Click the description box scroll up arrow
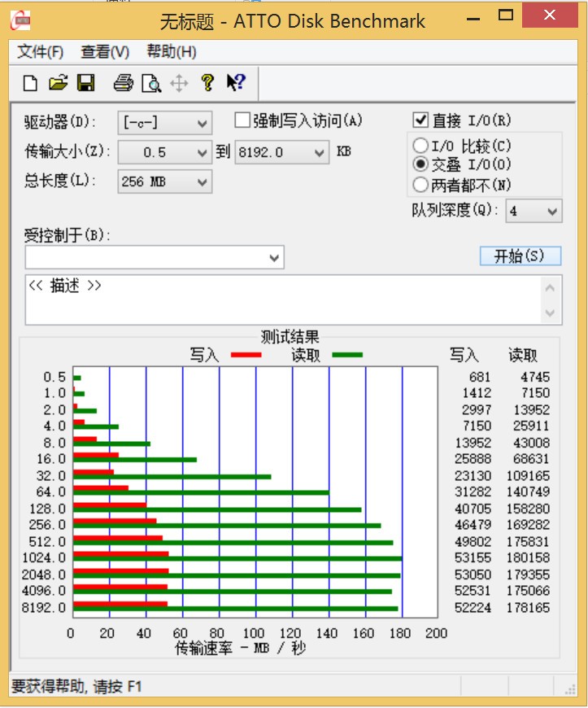 point(550,287)
